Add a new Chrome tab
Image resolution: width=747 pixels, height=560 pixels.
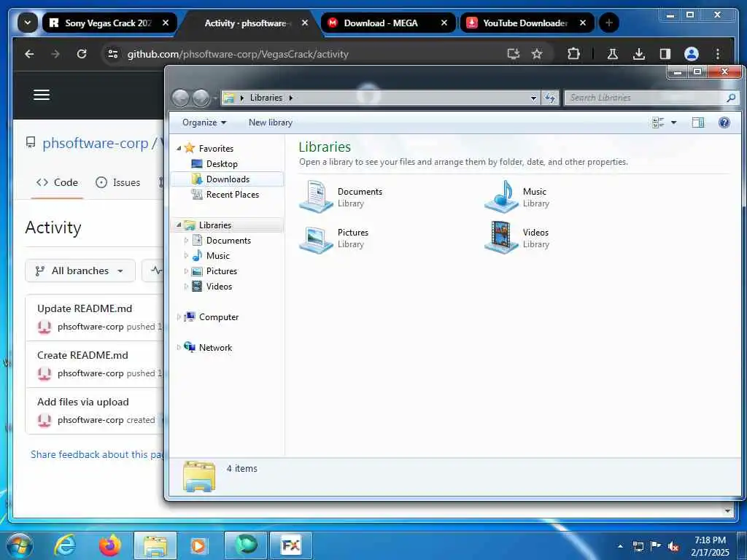point(609,23)
